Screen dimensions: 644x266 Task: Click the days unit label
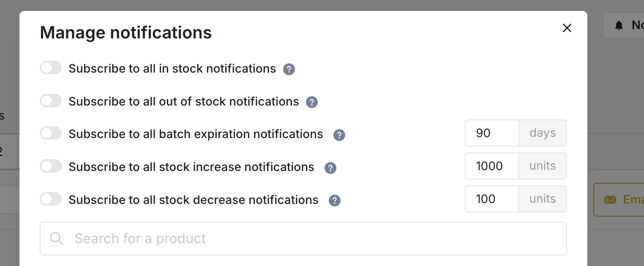coord(543,133)
